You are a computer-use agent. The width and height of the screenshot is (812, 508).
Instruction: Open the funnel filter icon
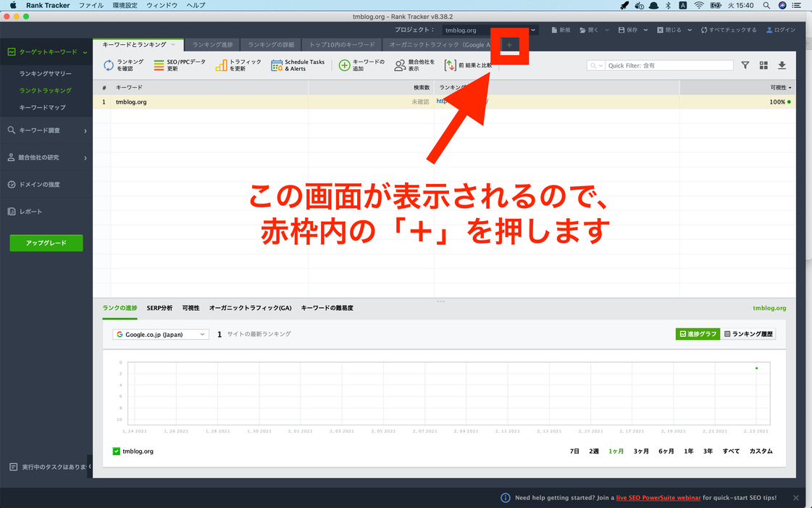[x=745, y=65]
